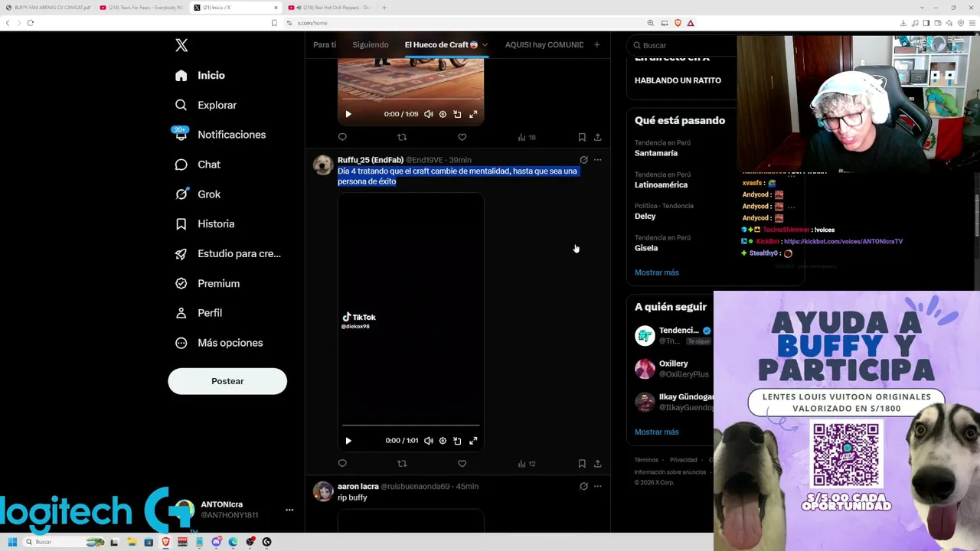
Task: Add a new timeline tab with plus
Action: [x=597, y=44]
